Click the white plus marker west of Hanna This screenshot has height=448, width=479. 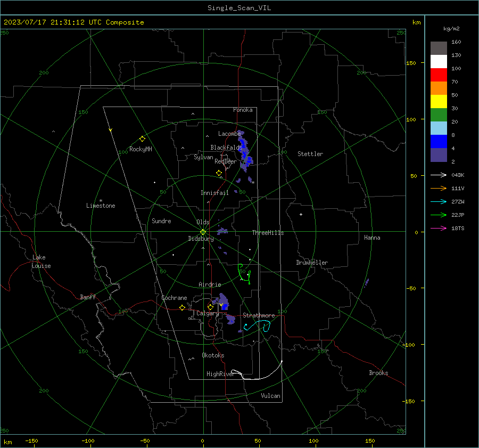pos(301,214)
